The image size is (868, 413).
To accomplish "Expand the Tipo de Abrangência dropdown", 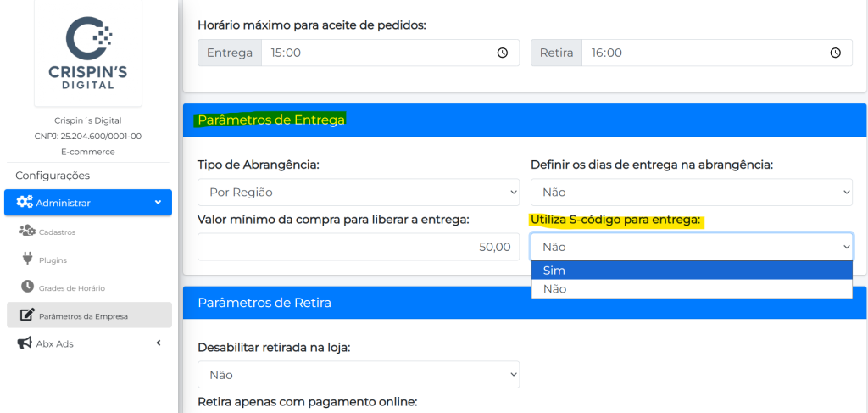I will [x=358, y=193].
